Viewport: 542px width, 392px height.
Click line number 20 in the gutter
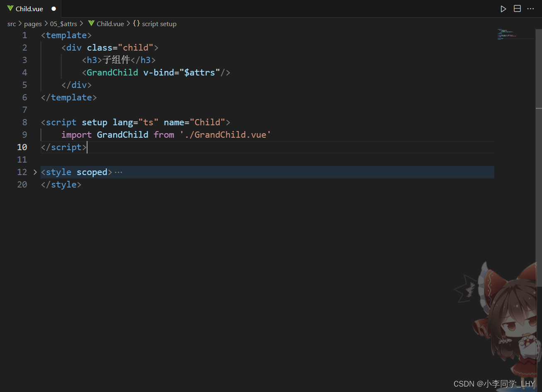point(22,185)
